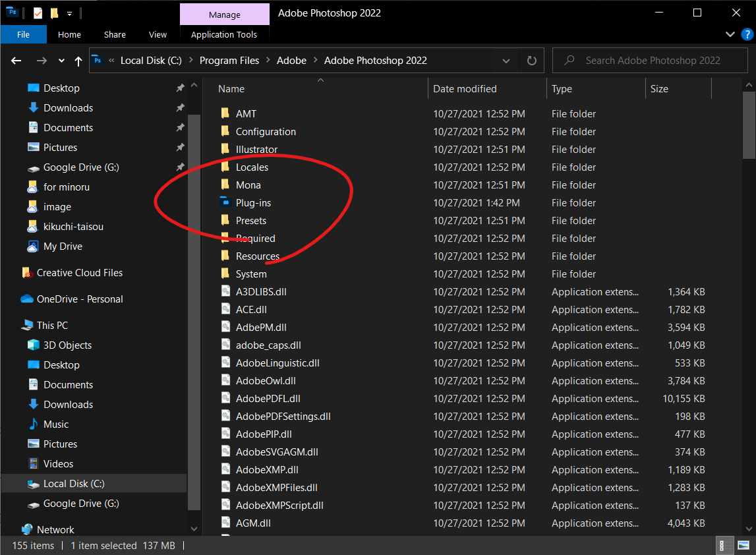Screen dimensions: 756x555
Task: Click the Photoshop icon in title bar
Action: (12, 13)
